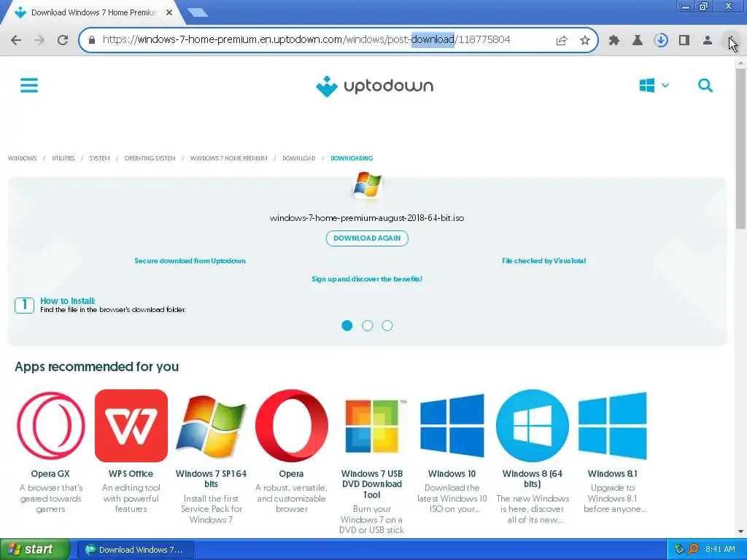
Task: Open the Windows 8.1 app icon
Action: tap(613, 426)
